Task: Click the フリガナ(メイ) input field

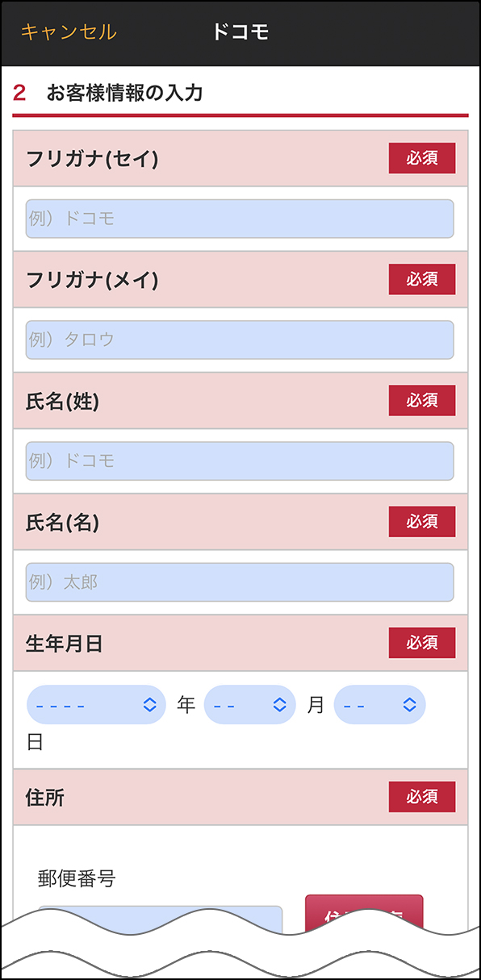Action: pyautogui.click(x=240, y=340)
